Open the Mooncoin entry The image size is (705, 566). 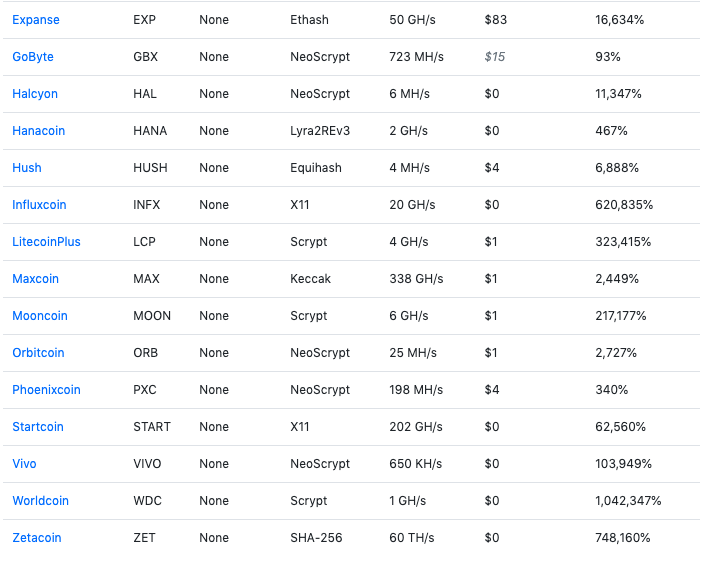coord(40,316)
